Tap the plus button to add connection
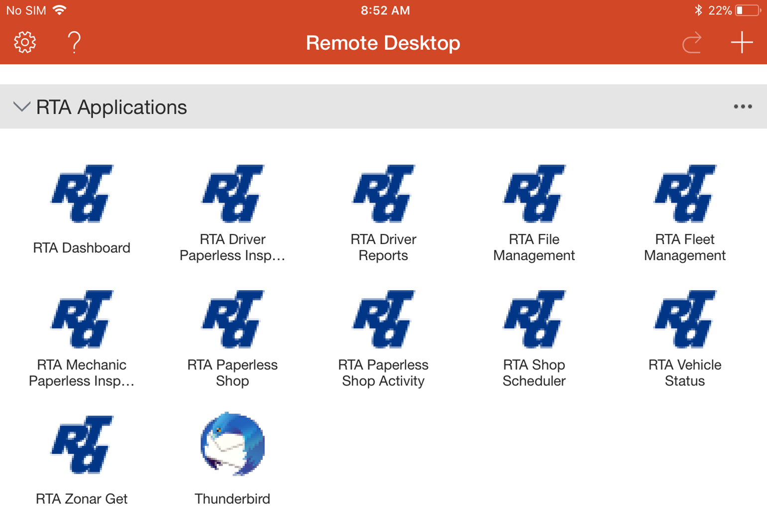 pyautogui.click(x=742, y=42)
